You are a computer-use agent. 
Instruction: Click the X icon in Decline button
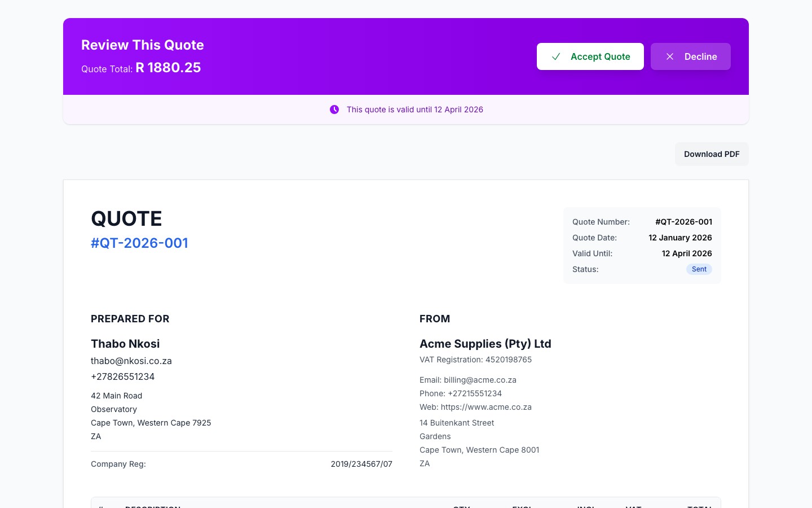[670, 56]
